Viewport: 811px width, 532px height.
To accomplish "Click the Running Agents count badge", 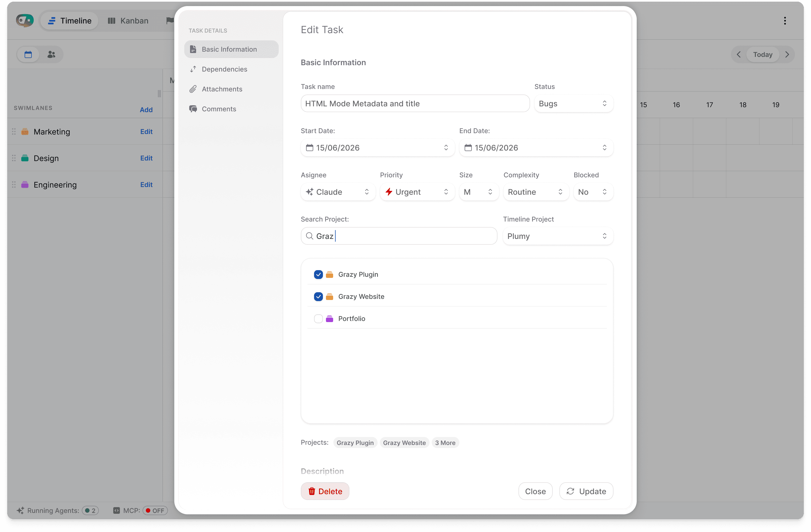I will (x=90, y=510).
